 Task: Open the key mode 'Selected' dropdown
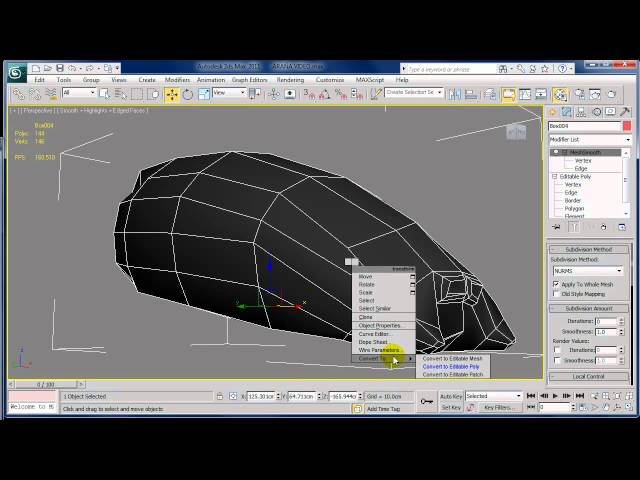tap(493, 396)
